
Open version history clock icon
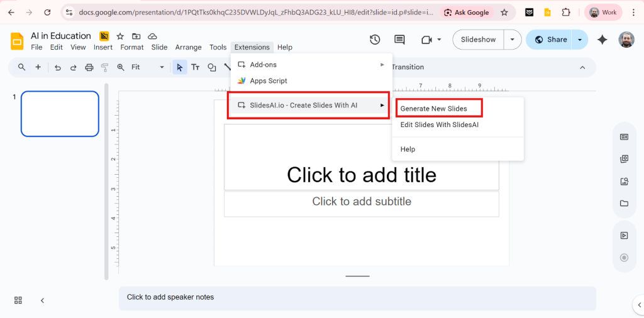click(x=375, y=40)
